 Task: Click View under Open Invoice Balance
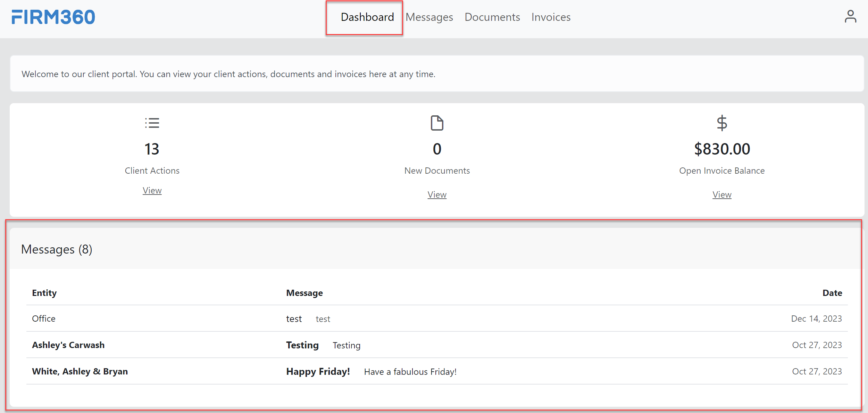(x=721, y=195)
